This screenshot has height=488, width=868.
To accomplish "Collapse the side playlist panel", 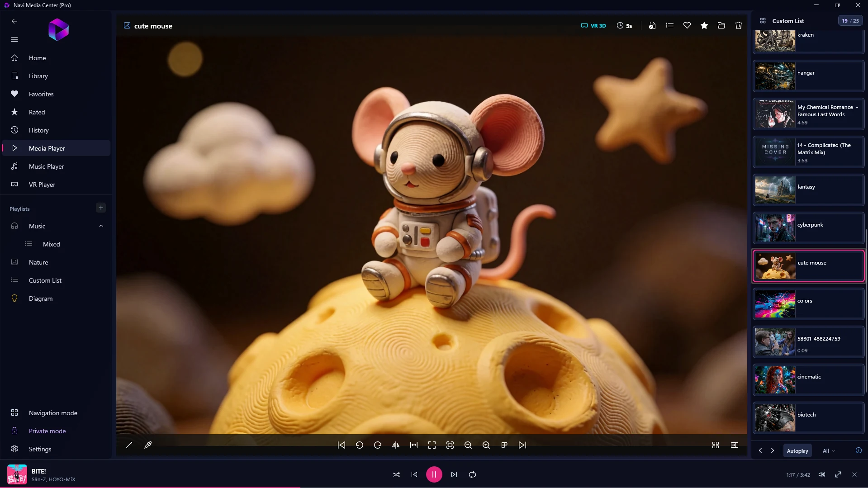I will [734, 445].
